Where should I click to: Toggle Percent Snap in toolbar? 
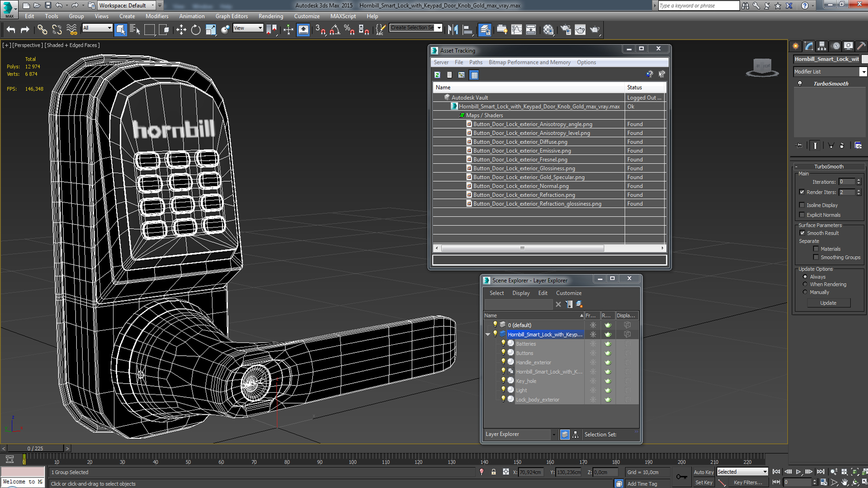click(349, 30)
